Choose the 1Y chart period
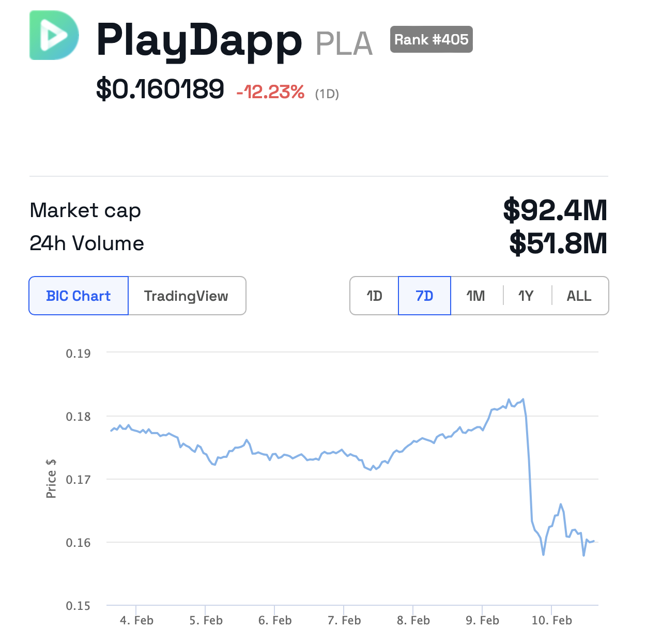Viewport: 646px width, 644px height. click(526, 296)
